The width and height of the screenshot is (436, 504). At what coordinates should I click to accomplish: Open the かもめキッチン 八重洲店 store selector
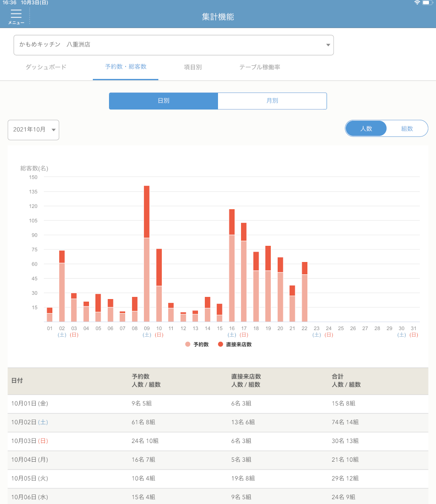[x=174, y=45]
